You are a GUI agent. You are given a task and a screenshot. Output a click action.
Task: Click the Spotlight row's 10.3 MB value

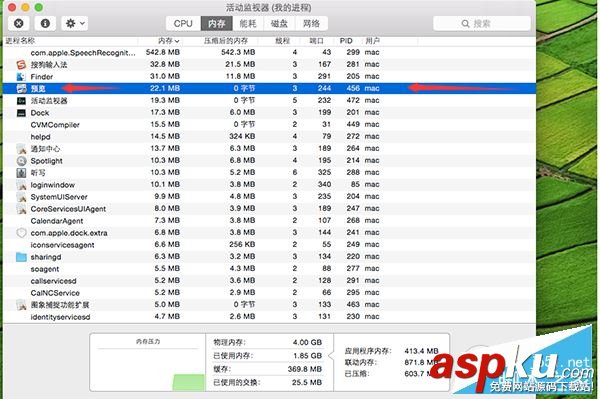click(x=165, y=161)
